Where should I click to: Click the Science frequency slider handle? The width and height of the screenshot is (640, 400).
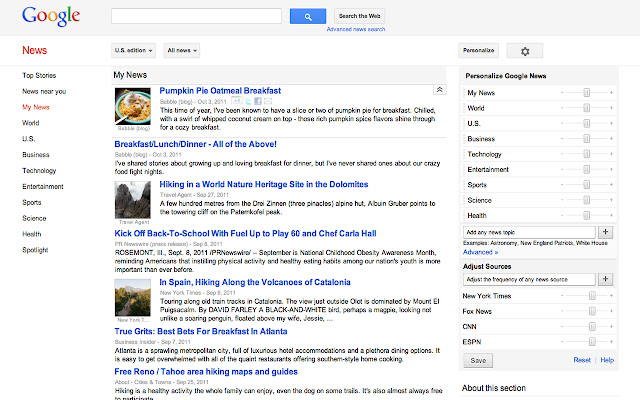(587, 200)
